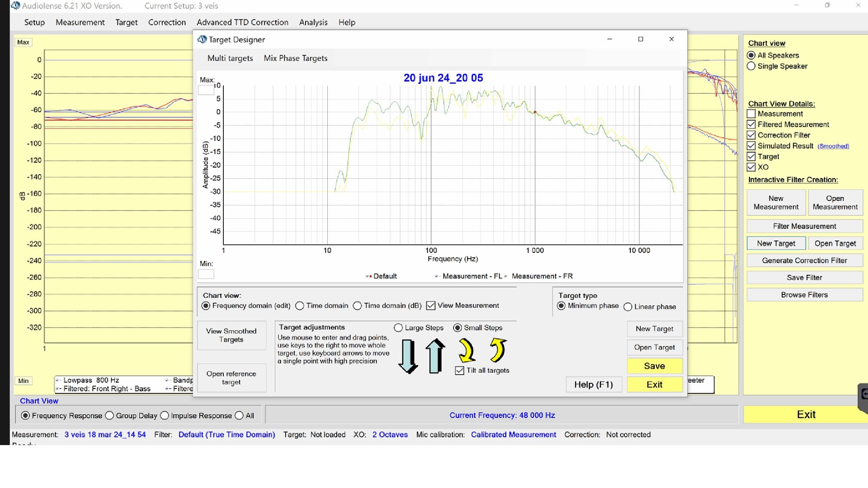Select the Linear phase target type

coord(627,307)
